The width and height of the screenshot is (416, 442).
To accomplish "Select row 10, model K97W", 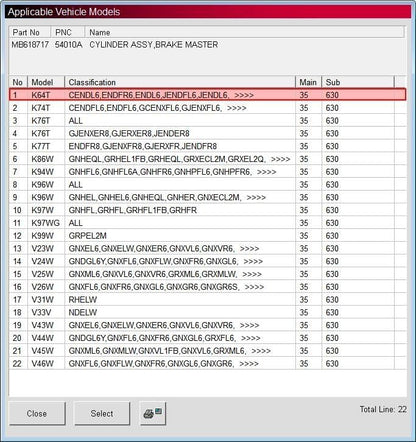I will click(x=207, y=210).
